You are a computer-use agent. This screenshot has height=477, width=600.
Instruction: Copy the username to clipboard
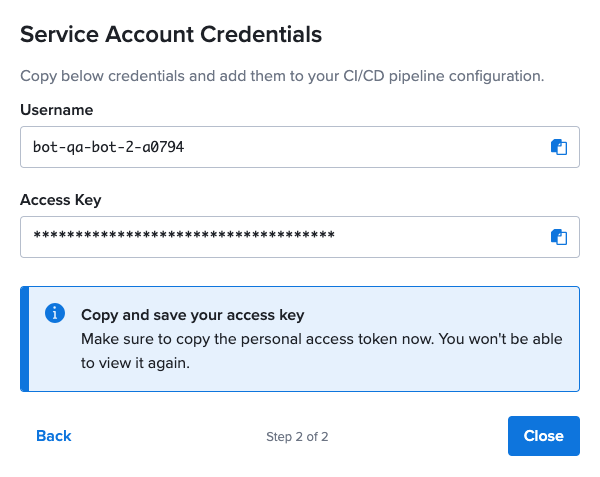559,147
